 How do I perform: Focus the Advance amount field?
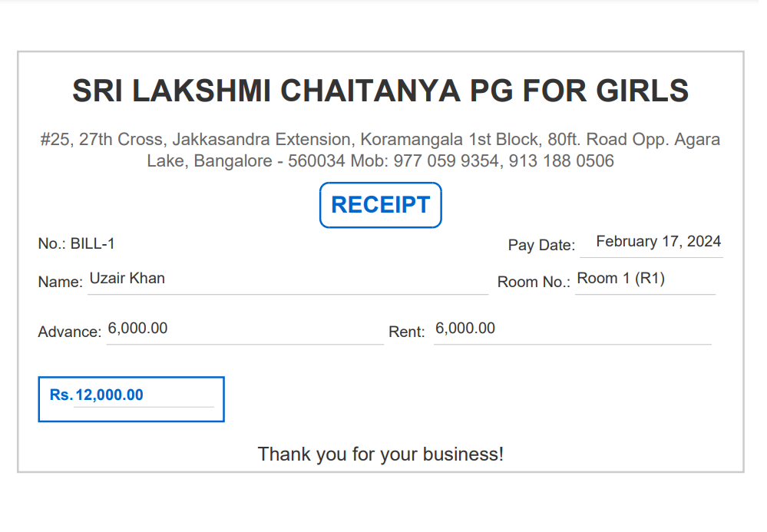pos(244,329)
